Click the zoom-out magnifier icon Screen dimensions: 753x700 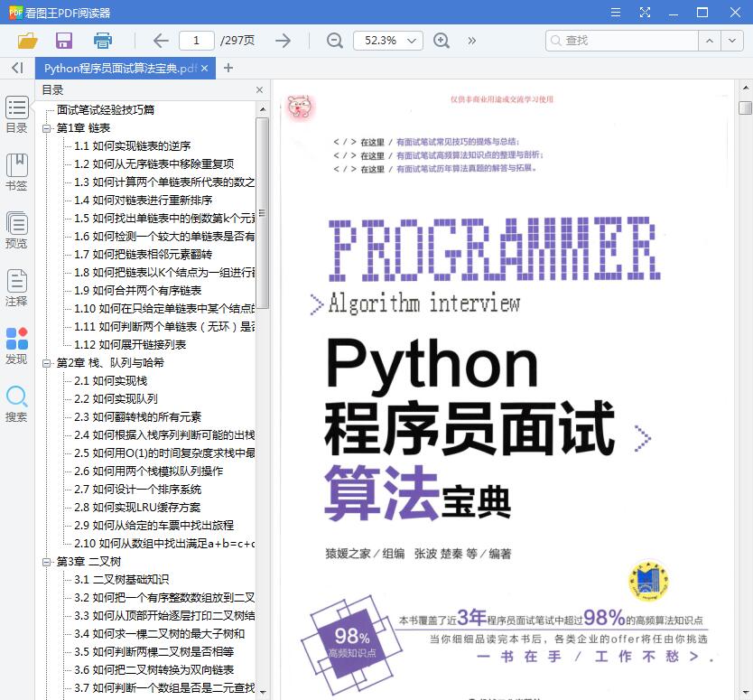[334, 41]
